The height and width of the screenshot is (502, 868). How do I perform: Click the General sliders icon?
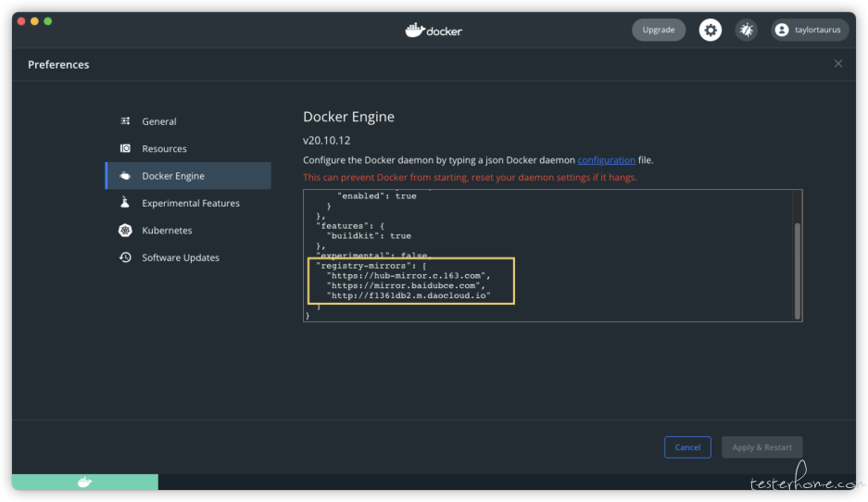coord(125,121)
